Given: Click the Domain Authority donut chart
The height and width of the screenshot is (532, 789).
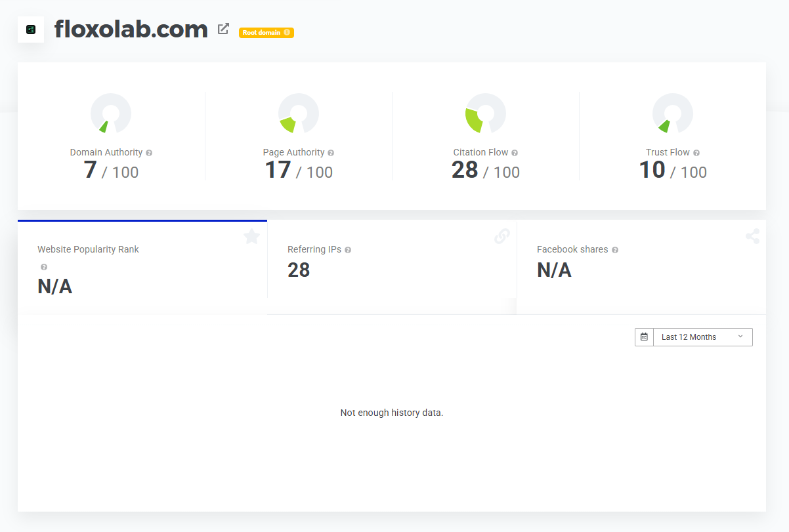Looking at the screenshot, I should pos(111,113).
